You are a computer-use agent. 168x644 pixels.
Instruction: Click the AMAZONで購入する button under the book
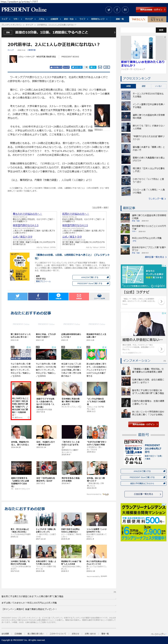click(91, 277)
